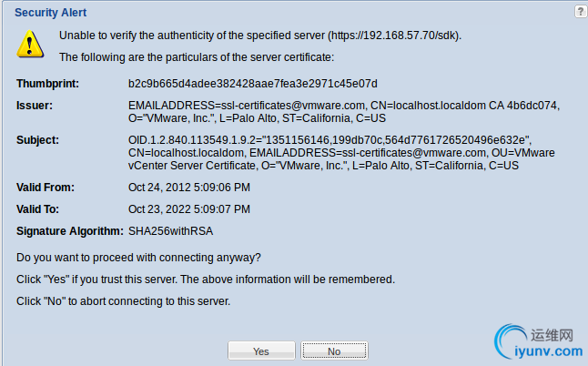
Task: Click the iyunv.com watermark text
Action: tap(549, 351)
